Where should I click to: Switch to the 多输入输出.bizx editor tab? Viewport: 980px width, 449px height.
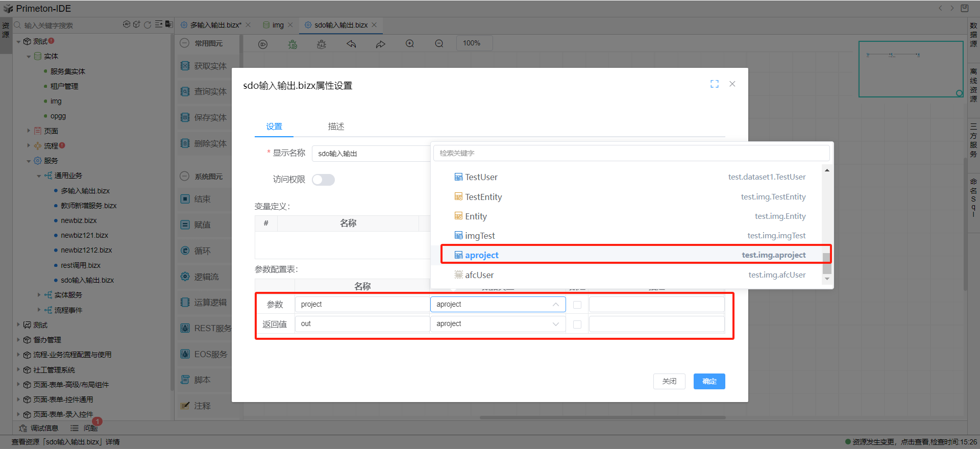pos(215,25)
